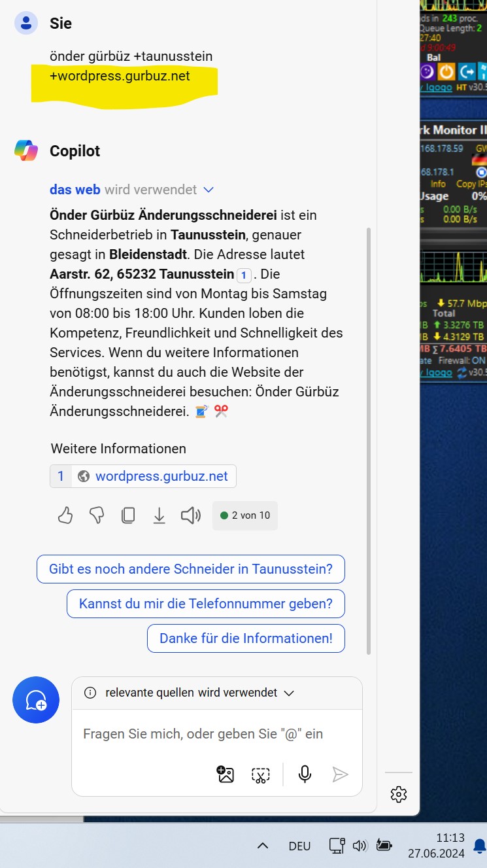
Task: Click the user avatar beside 'Sie'
Action: (x=26, y=24)
